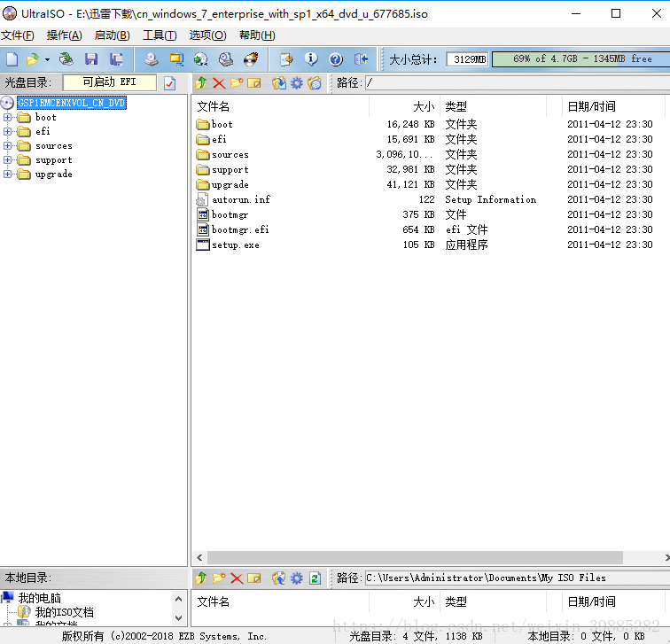
Task: Click the Open file folder icon
Action: (33, 59)
